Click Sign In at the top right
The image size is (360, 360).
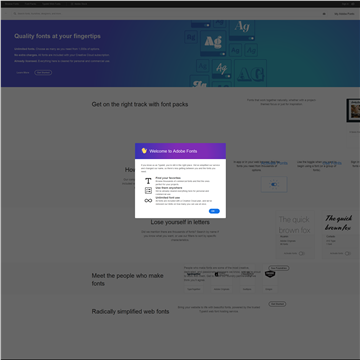pos(346,4)
